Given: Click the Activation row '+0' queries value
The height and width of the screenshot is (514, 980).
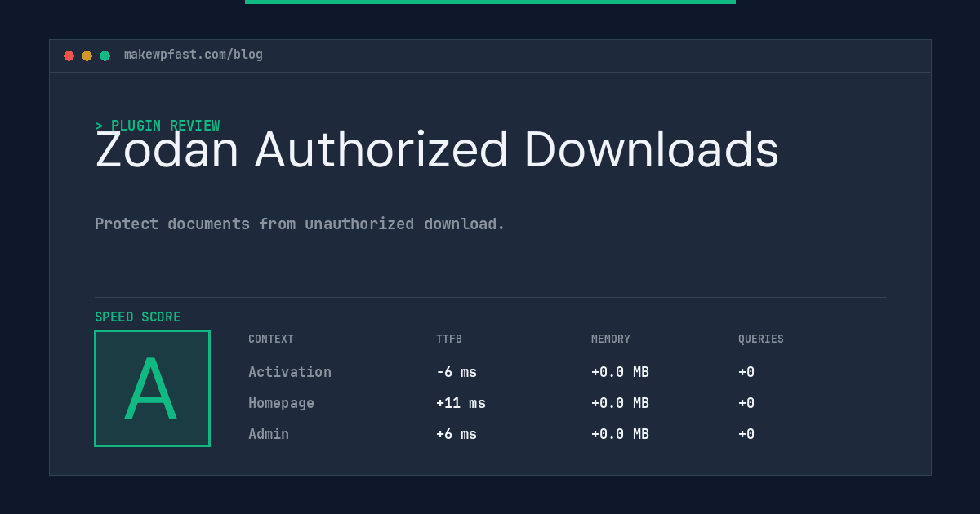Looking at the screenshot, I should coord(746,372).
